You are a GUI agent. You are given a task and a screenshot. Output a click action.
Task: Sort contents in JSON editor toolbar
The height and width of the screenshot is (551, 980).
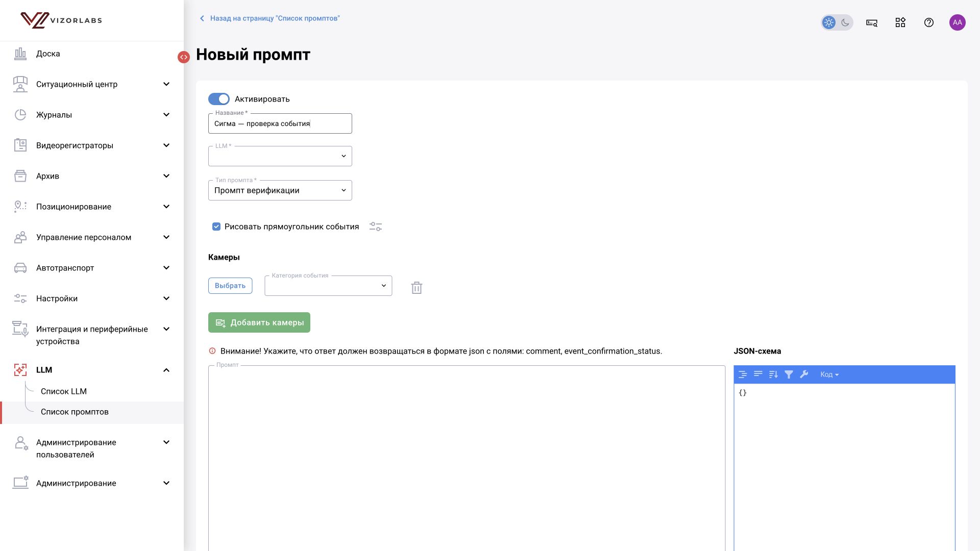774,374
